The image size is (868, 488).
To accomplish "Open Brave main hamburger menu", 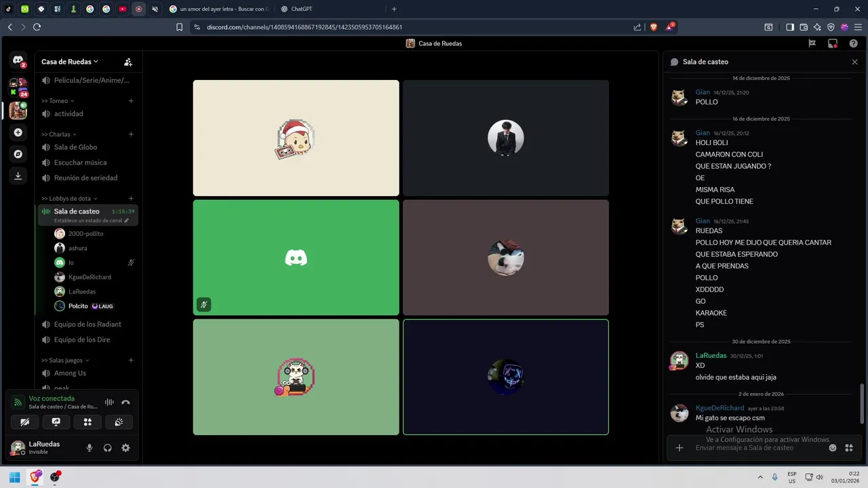I will click(858, 27).
